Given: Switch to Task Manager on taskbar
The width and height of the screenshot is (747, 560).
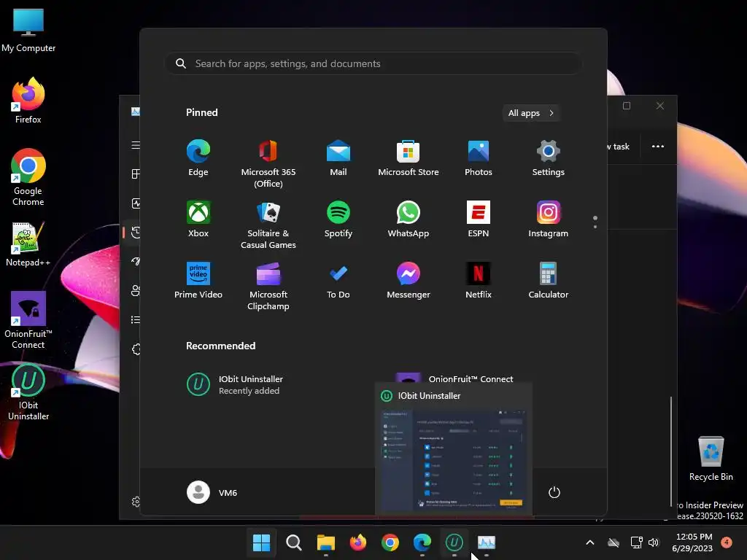Looking at the screenshot, I should pos(487,542).
